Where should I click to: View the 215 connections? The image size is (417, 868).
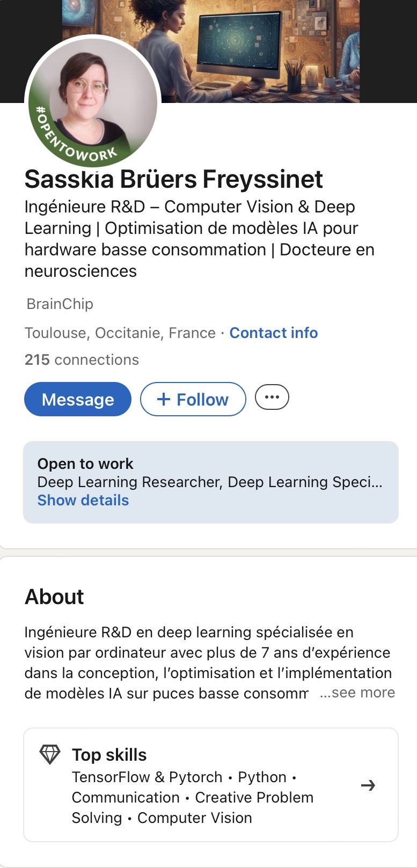coord(82,359)
